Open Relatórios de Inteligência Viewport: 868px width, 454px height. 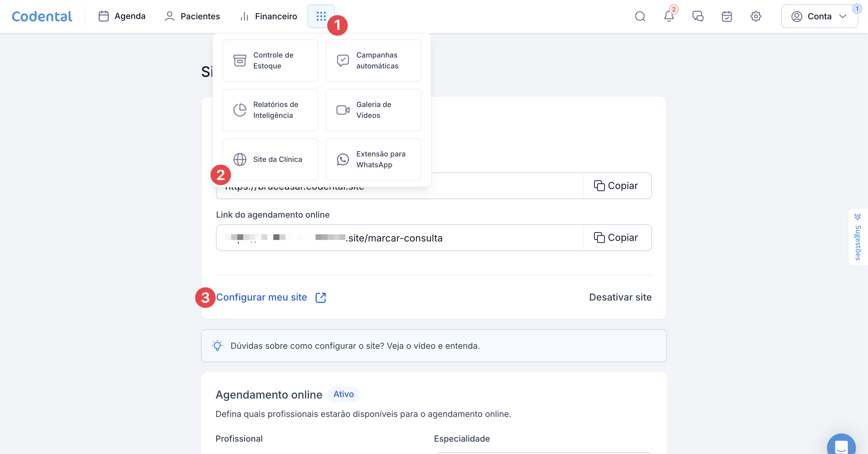pos(270,110)
